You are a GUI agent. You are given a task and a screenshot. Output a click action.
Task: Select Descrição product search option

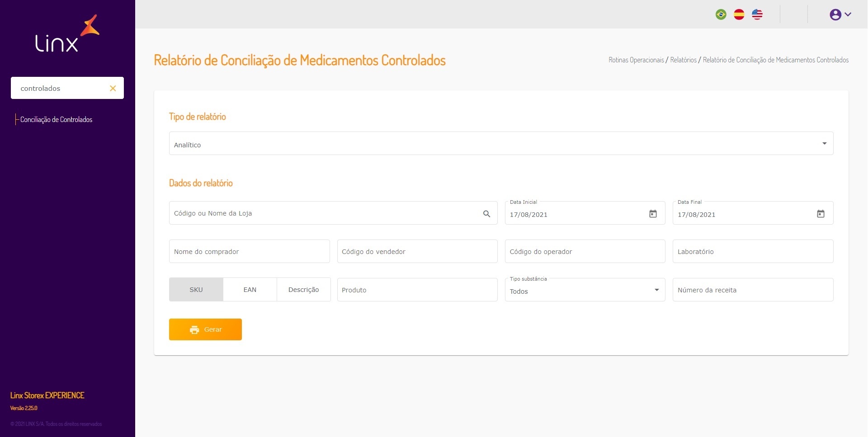pyautogui.click(x=304, y=290)
